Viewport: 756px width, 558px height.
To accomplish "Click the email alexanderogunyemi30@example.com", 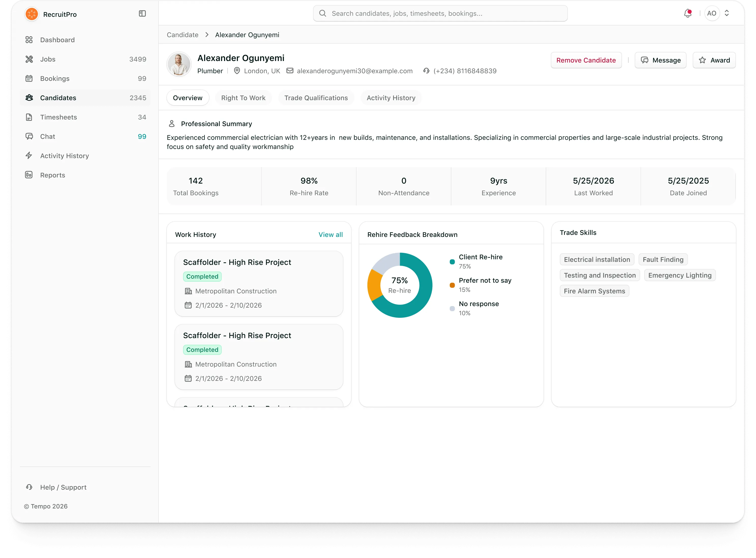I will point(354,71).
